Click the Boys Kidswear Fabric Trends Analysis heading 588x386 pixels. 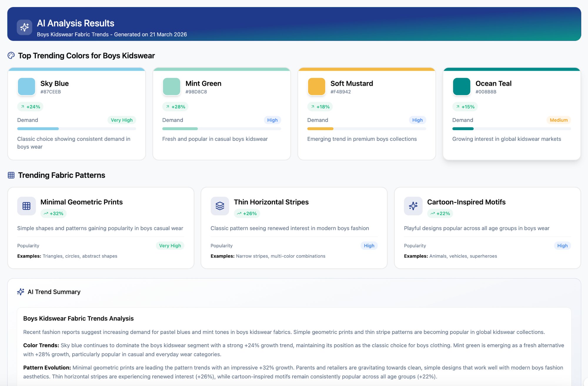pyautogui.click(x=78, y=318)
